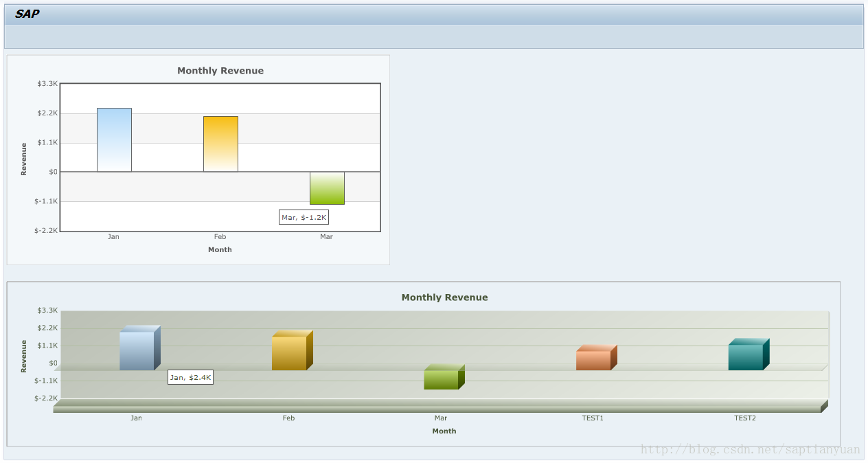Click the $-2.2K tick in top chart
The width and height of the screenshot is (868, 463).
pos(46,231)
